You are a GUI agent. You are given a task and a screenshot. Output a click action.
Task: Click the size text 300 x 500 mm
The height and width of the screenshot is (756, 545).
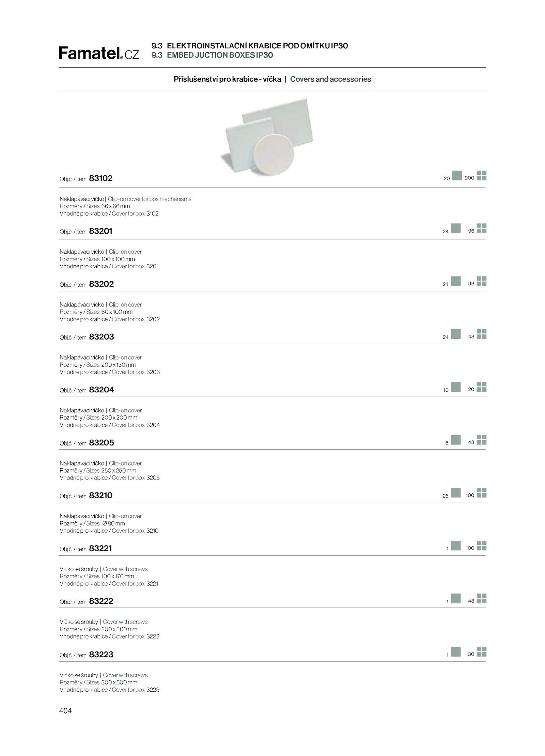pyautogui.click(x=119, y=682)
